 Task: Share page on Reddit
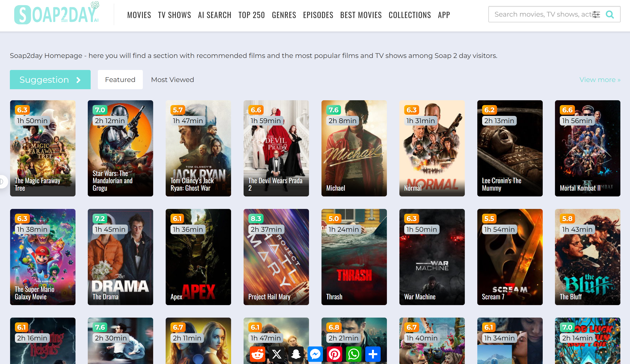coord(258,354)
